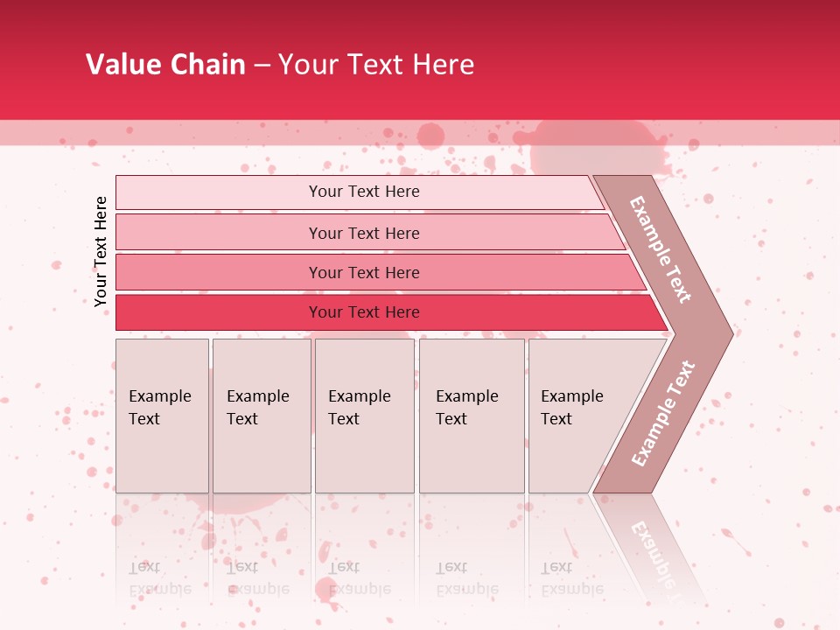Select the lightest pink top "Your Text Here" bar
The height and width of the screenshot is (630, 840).
click(363, 192)
